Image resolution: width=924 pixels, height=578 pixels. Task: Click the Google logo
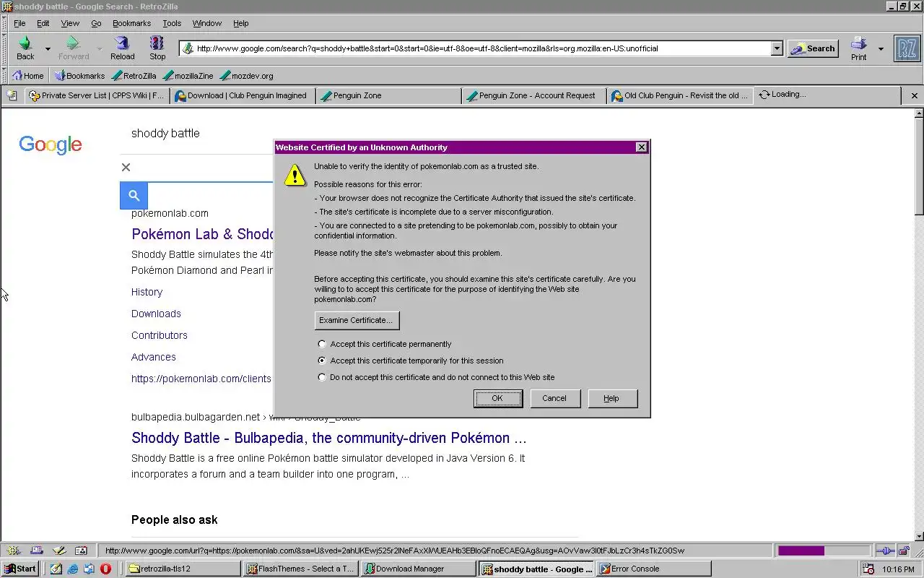51,144
